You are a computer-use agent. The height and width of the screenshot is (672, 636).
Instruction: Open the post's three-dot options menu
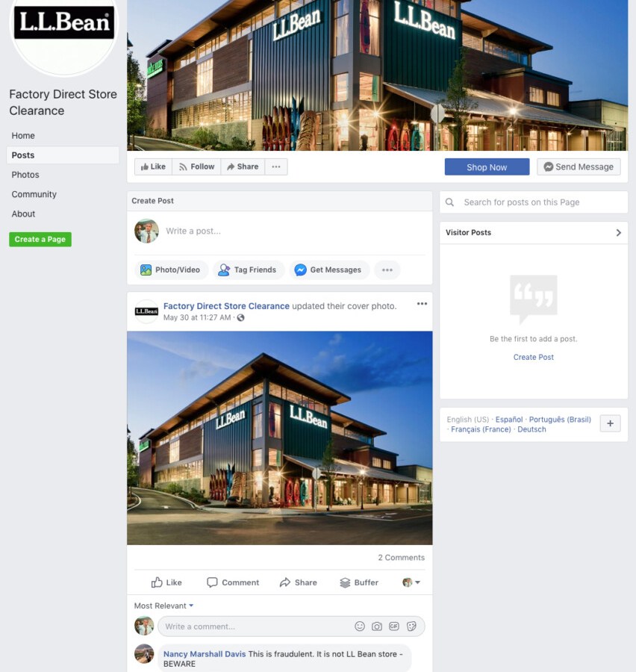click(x=423, y=304)
